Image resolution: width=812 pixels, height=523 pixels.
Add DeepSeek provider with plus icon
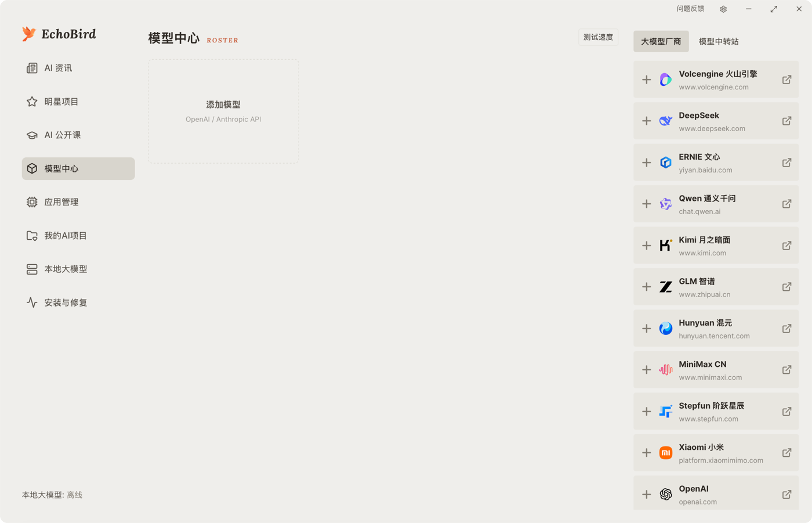coord(647,121)
